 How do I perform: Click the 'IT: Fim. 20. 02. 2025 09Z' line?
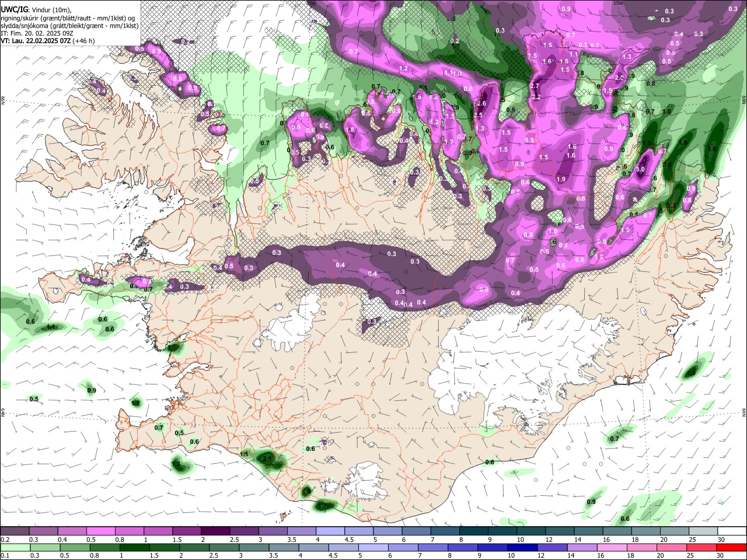coord(37,33)
